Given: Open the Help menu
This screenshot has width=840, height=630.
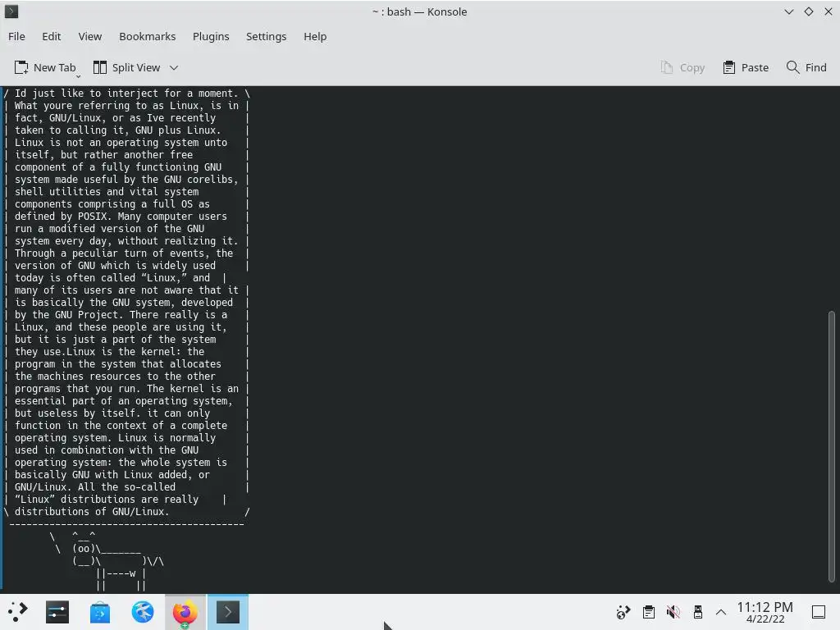Looking at the screenshot, I should [x=315, y=36].
